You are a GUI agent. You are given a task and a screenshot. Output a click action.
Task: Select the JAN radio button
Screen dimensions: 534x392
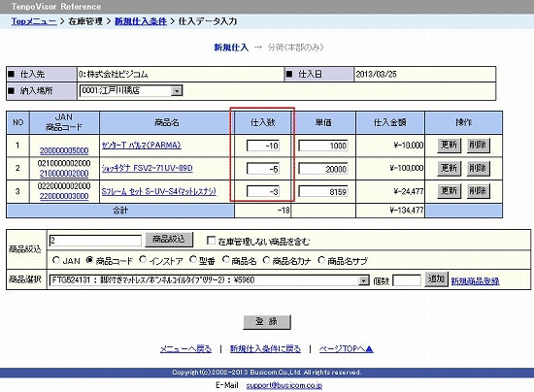click(56, 260)
